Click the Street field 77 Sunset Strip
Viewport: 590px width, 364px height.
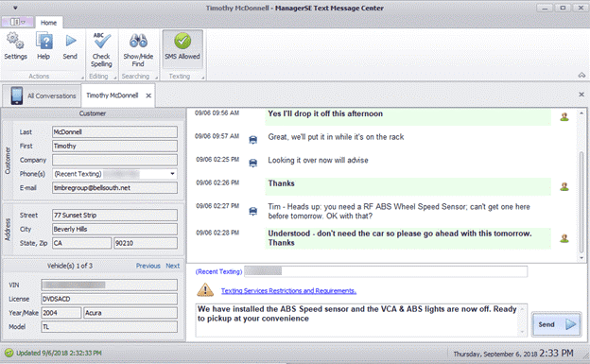(114, 216)
